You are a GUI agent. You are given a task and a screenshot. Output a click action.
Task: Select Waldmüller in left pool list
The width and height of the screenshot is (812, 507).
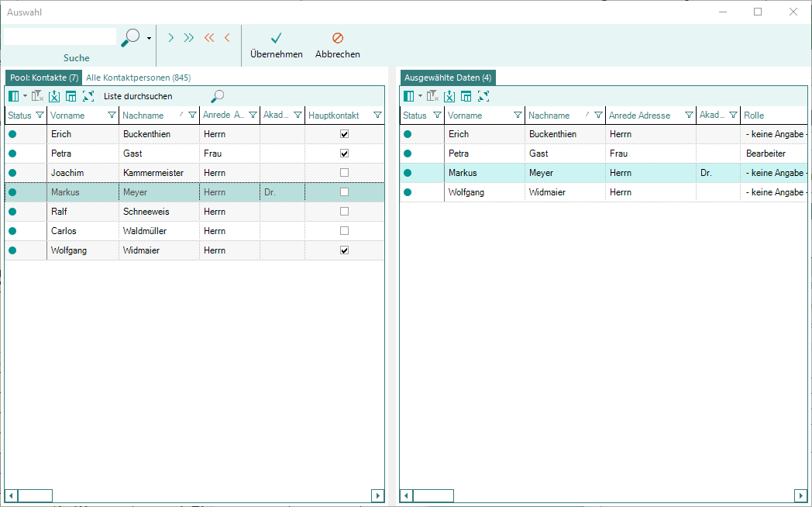[145, 231]
